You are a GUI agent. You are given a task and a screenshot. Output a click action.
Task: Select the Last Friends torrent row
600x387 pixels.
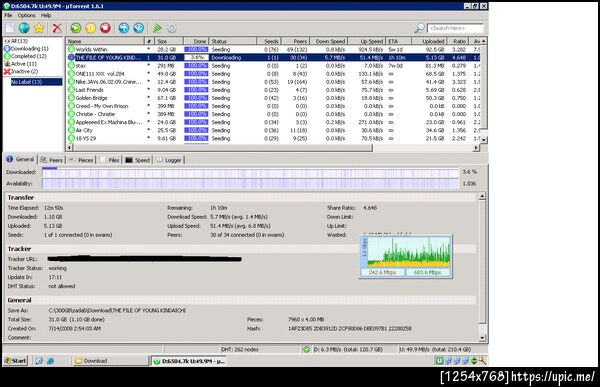(x=273, y=90)
